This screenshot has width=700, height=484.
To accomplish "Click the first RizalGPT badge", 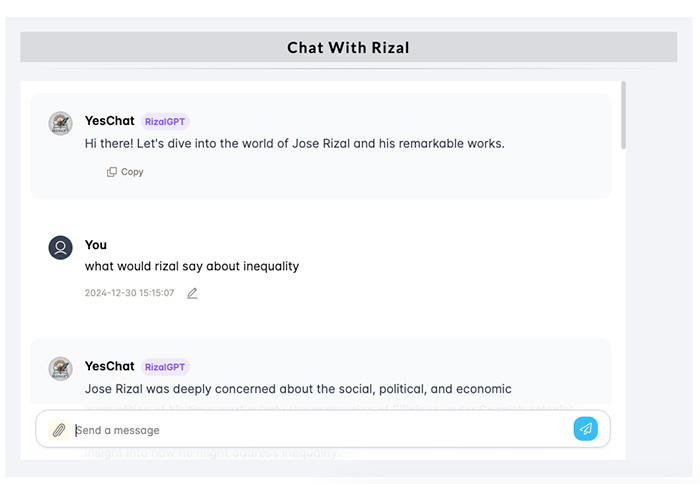I will [165, 121].
